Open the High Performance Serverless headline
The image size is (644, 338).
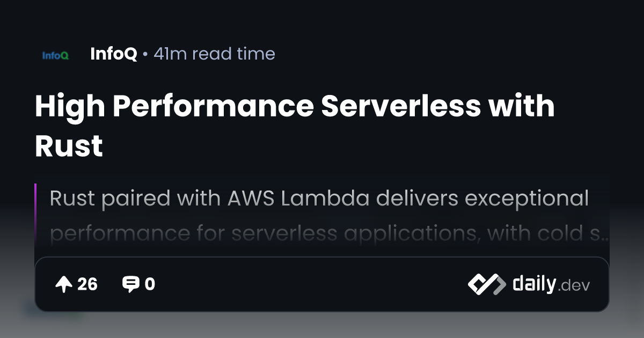pos(295,126)
